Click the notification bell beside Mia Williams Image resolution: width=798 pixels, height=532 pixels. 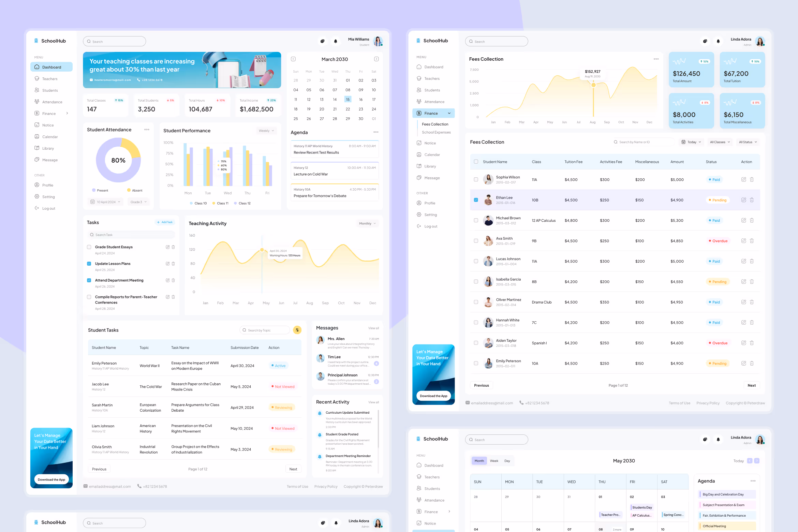[x=336, y=41]
